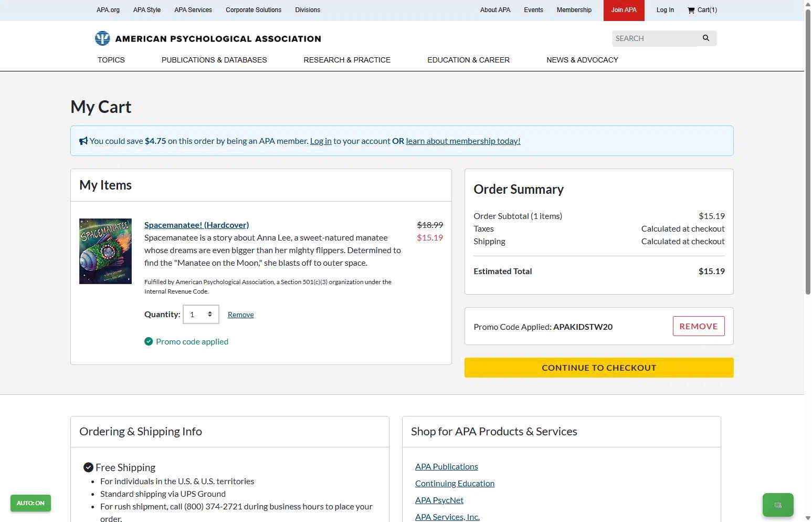Remove Spacemanatee item from cart
812x522 pixels.
click(x=240, y=315)
